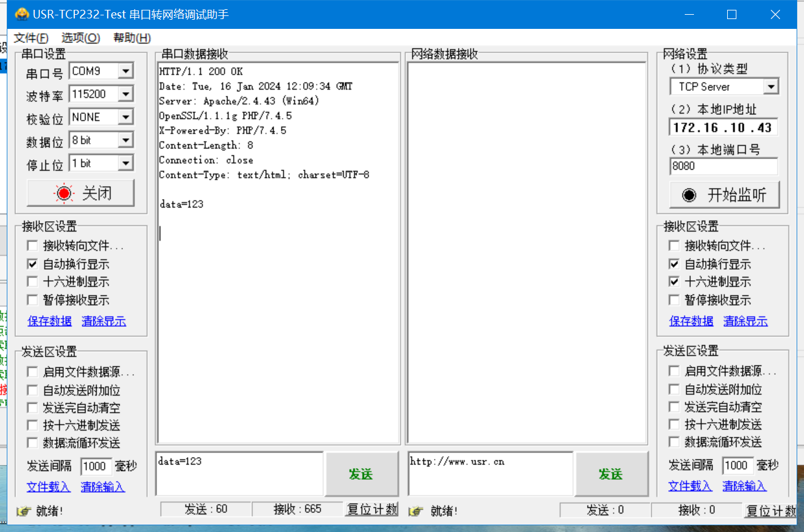This screenshot has height=532, width=804.
Task: Click 开始监听 to start listening
Action: click(x=725, y=195)
